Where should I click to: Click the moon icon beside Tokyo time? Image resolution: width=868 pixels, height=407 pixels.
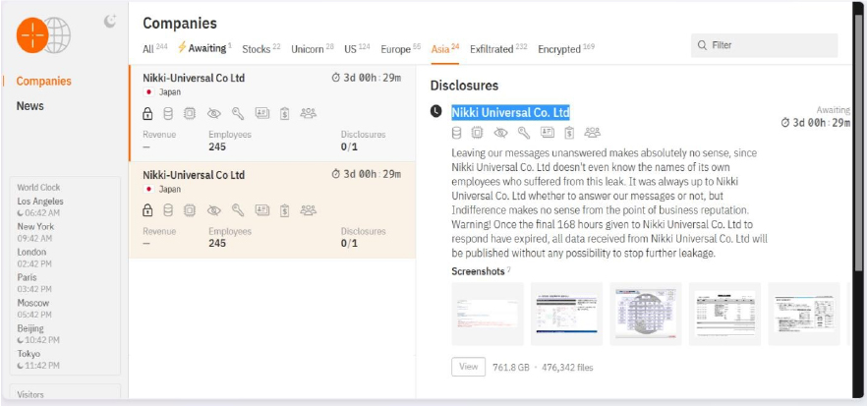tap(21, 366)
